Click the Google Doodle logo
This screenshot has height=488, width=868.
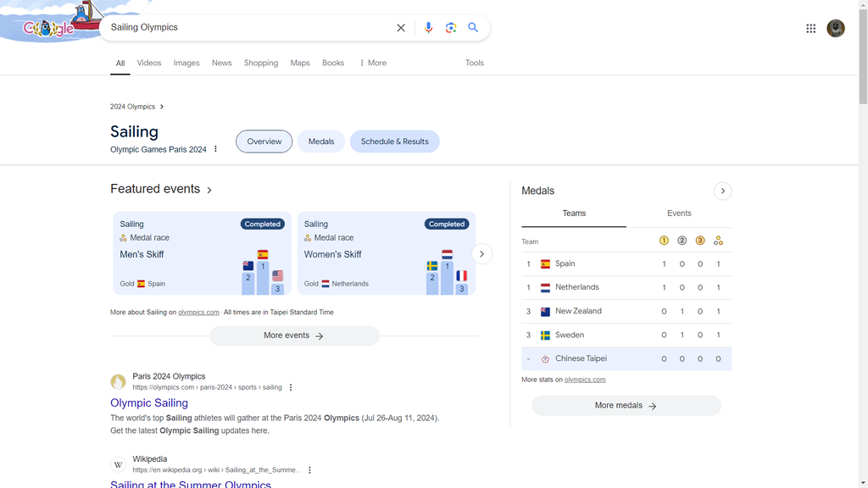pos(48,28)
